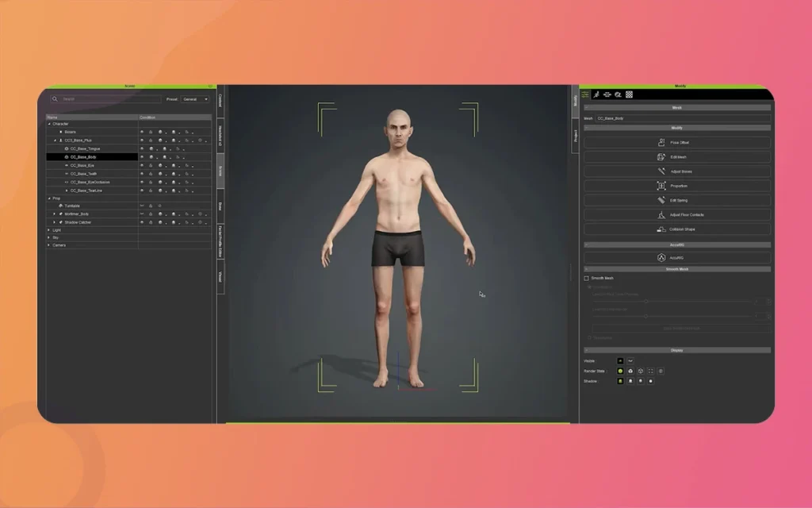Click the Collision Shape button

[677, 229]
